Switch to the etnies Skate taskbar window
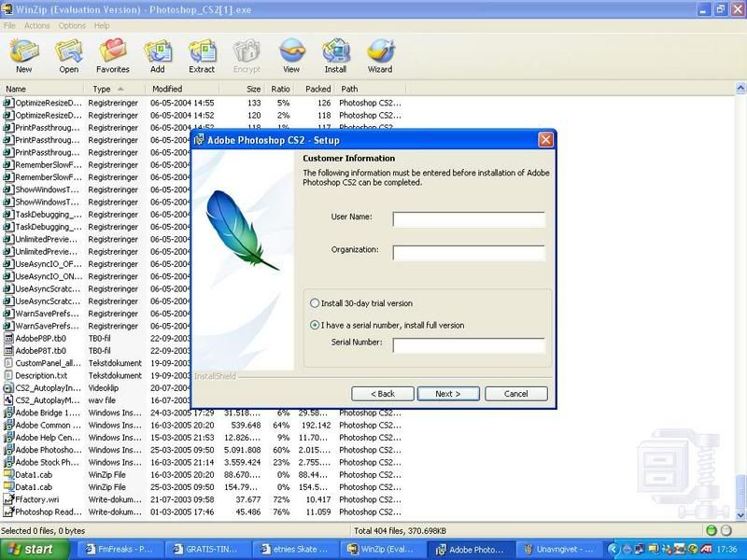 (x=296, y=550)
